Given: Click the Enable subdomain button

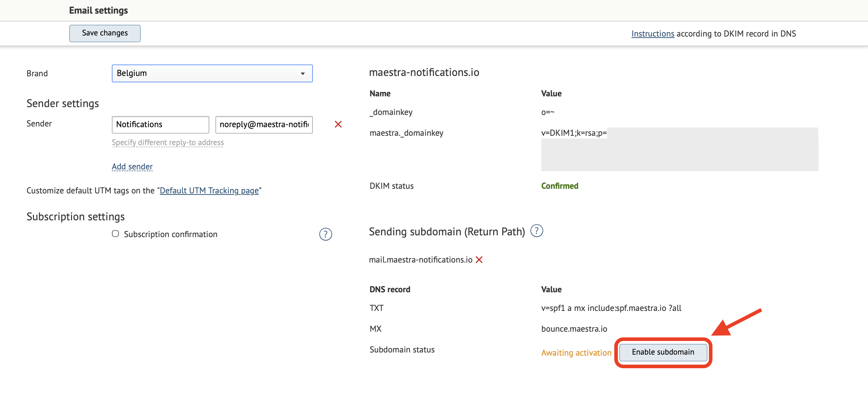Looking at the screenshot, I should [x=663, y=352].
